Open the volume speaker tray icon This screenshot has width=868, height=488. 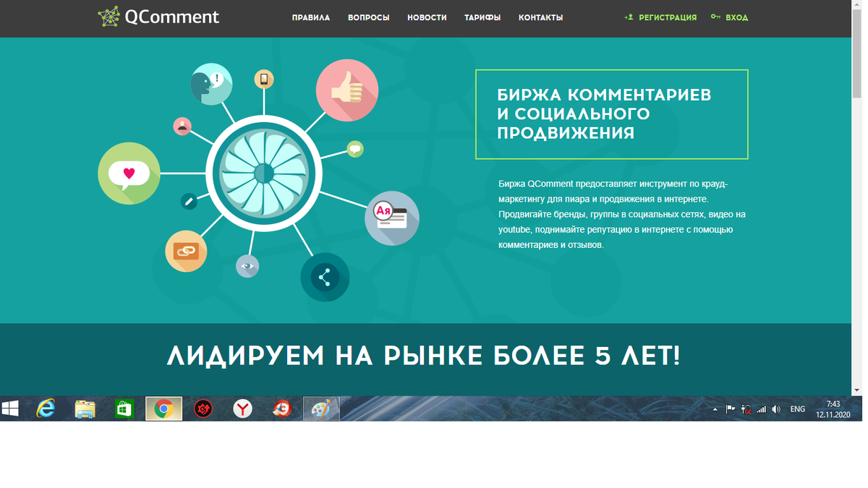tap(776, 409)
